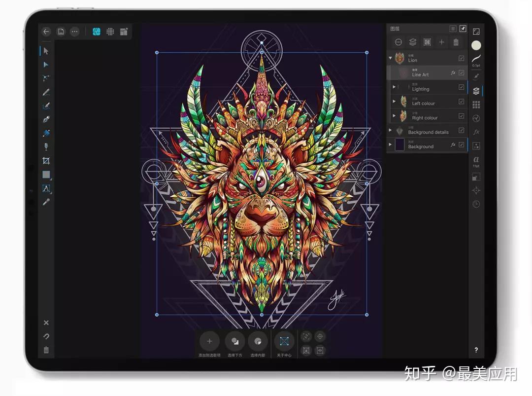Tap the Select Below context button
Viewport: 532px width, 396px height.
(235, 341)
